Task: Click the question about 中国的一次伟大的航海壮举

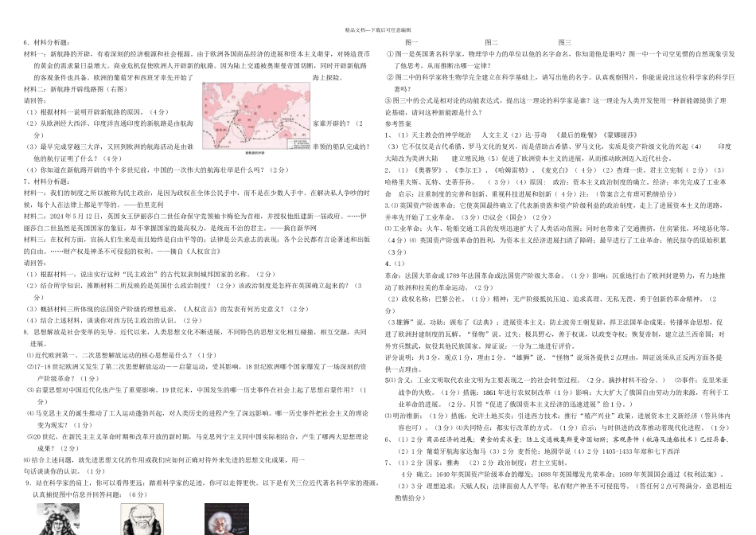Action: (x=157, y=170)
